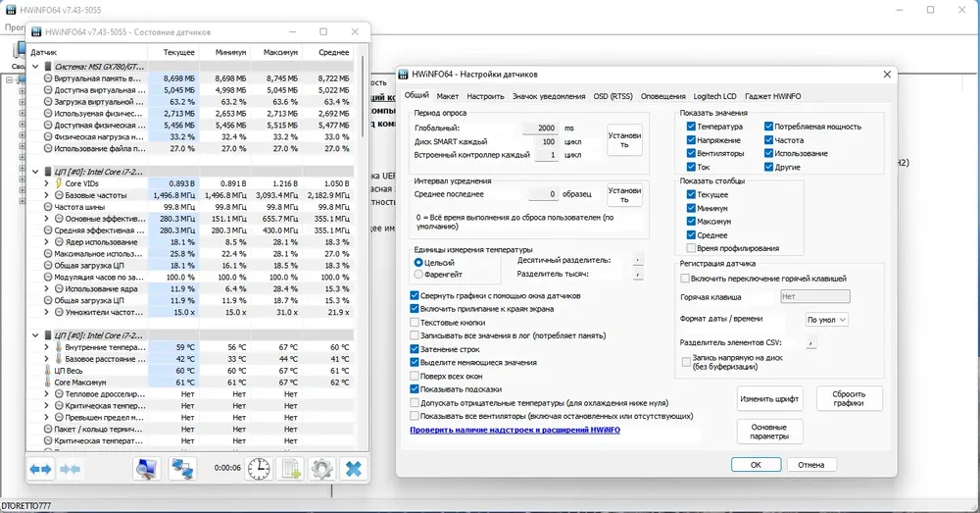
Task: Click the Изменить шрифт button
Action: [770, 398]
